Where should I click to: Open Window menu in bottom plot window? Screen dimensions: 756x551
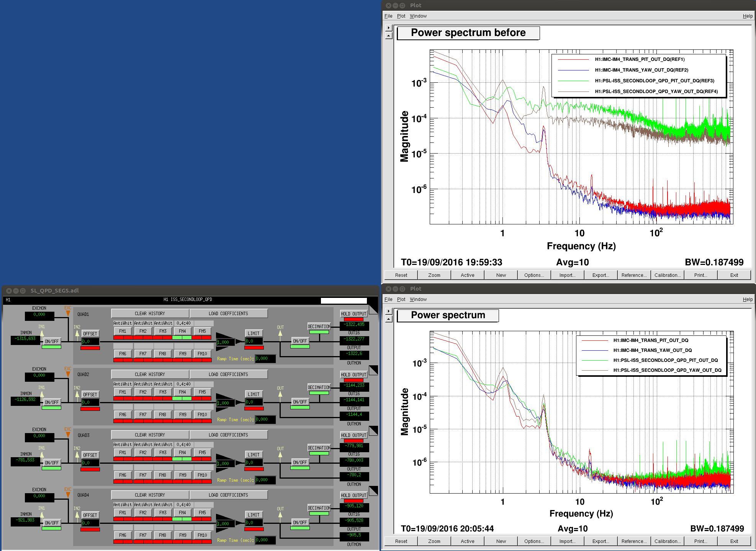coord(418,299)
